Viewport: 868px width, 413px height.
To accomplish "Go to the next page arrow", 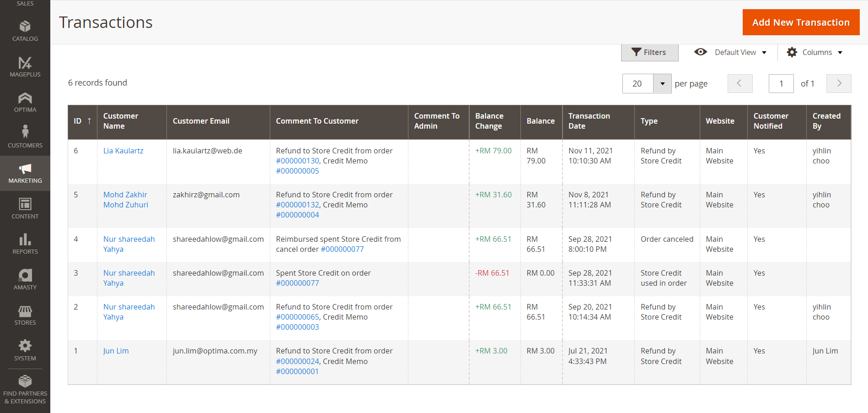I will pyautogui.click(x=839, y=83).
